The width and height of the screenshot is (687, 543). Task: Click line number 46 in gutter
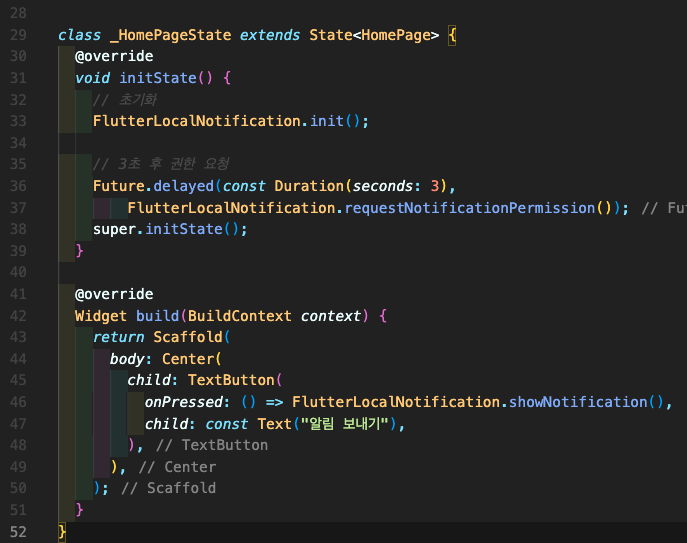click(18, 402)
